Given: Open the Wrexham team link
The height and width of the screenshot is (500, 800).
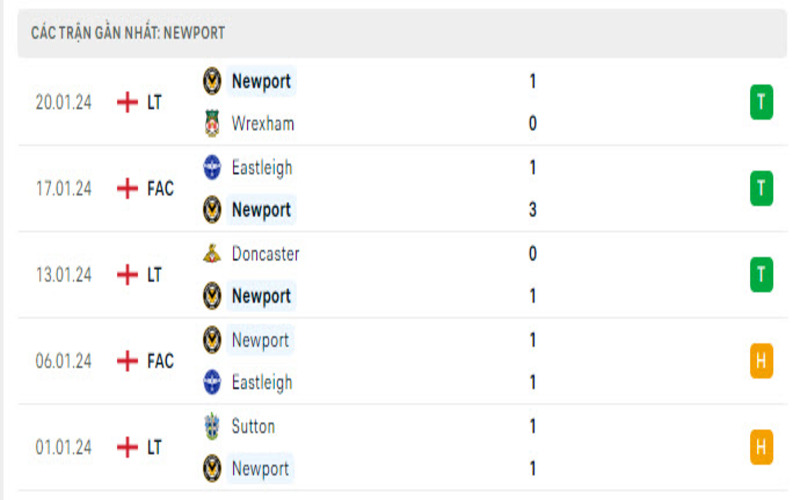Looking at the screenshot, I should [x=262, y=124].
